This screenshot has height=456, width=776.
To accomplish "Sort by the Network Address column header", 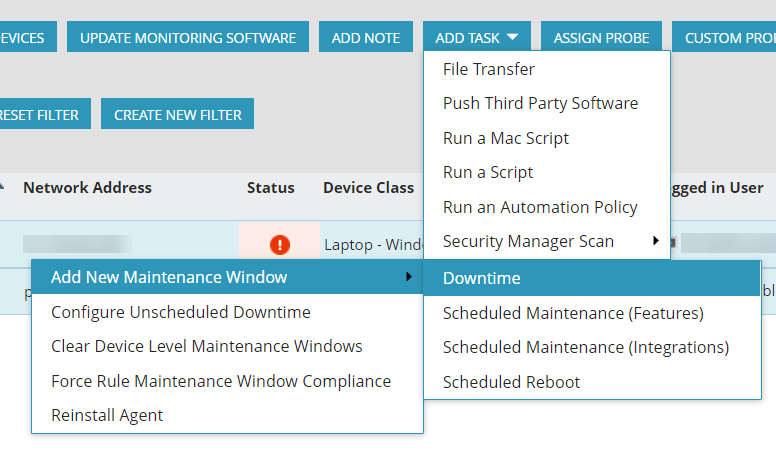I will coord(88,187).
